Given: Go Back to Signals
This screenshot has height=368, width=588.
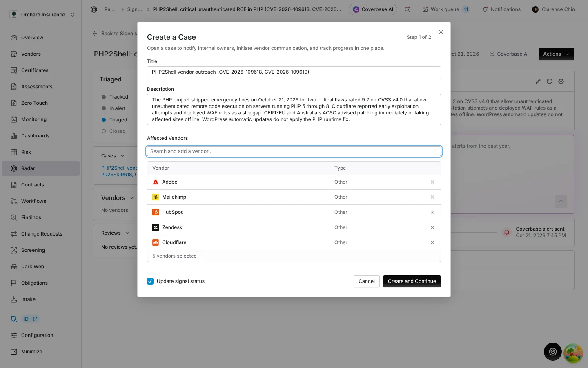Looking at the screenshot, I should tap(115, 34).
